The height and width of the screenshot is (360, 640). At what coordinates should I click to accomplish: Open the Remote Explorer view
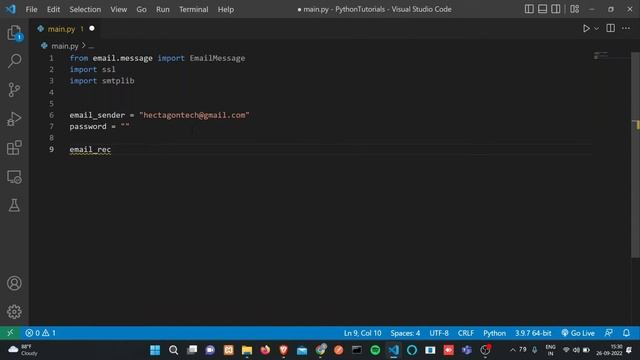pos(14,177)
